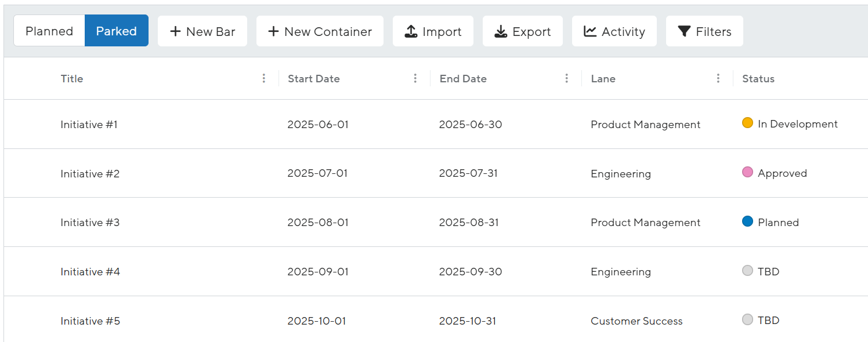
Task: Click the Filters funnel icon
Action: (684, 31)
